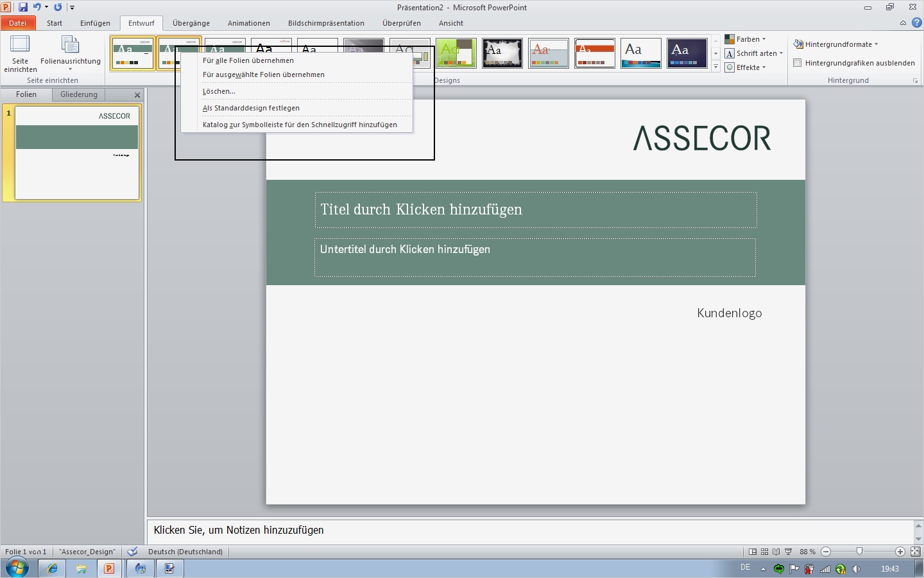The image size is (924, 578).
Task: Open the Folienausrichtung orientation dropdown
Action: click(x=71, y=55)
